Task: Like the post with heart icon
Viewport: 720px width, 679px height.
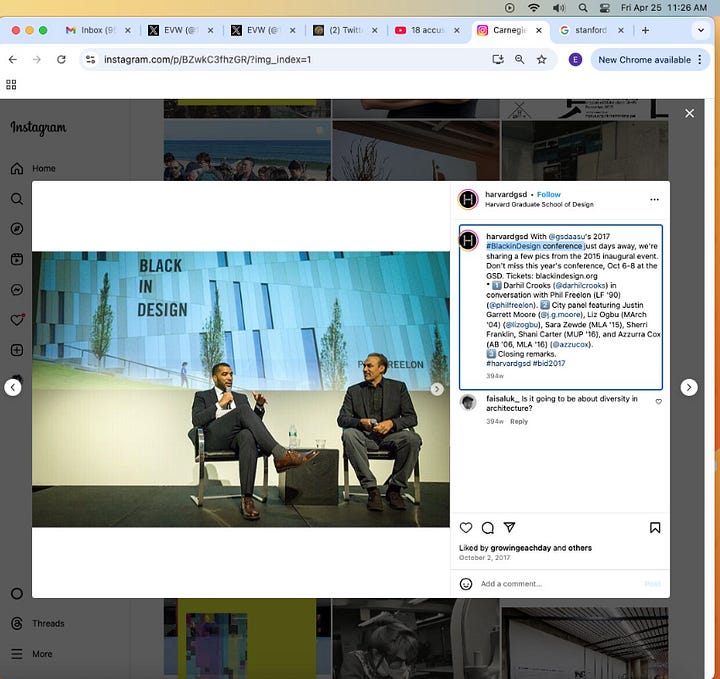Action: [466, 527]
